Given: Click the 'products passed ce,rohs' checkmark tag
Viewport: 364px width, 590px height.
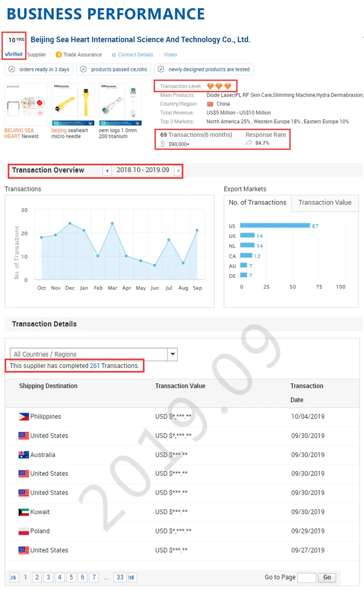Looking at the screenshot, I should coord(114,69).
